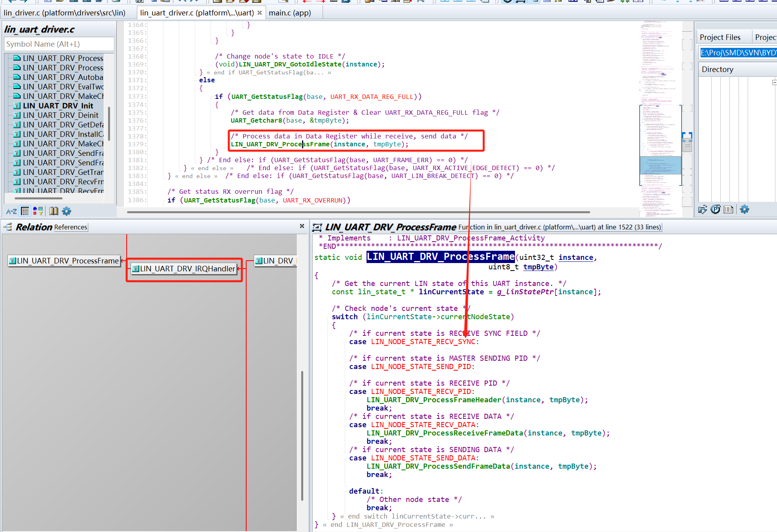Click LIN_NODE_STATE_SEND_PID case label
Image resolution: width=777 pixels, height=532 pixels.
pyautogui.click(x=421, y=367)
